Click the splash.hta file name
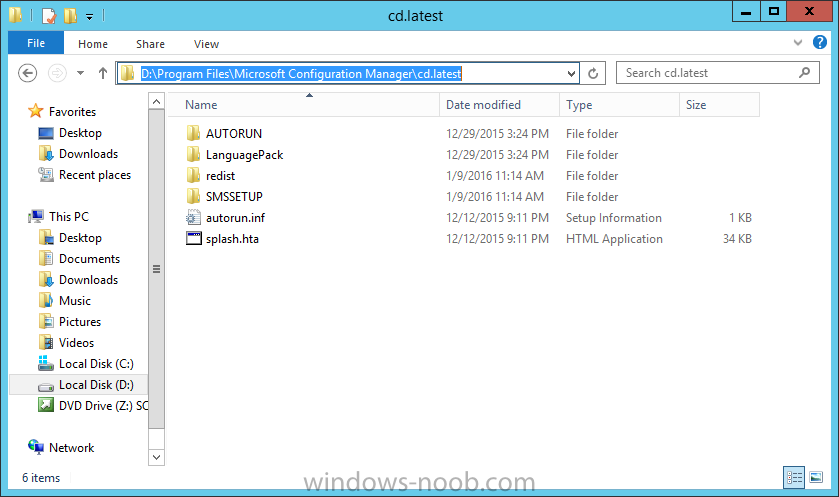839x497 pixels. 232,239
